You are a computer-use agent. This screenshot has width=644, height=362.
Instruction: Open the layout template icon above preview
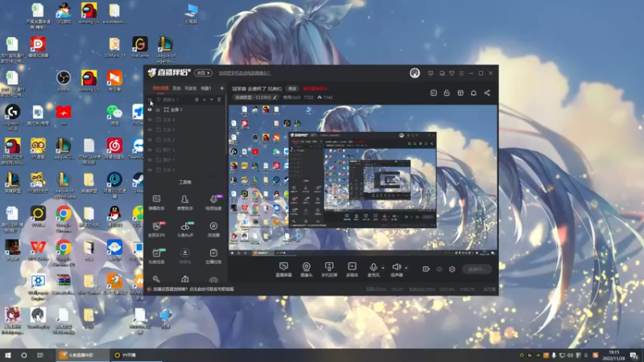(x=460, y=93)
